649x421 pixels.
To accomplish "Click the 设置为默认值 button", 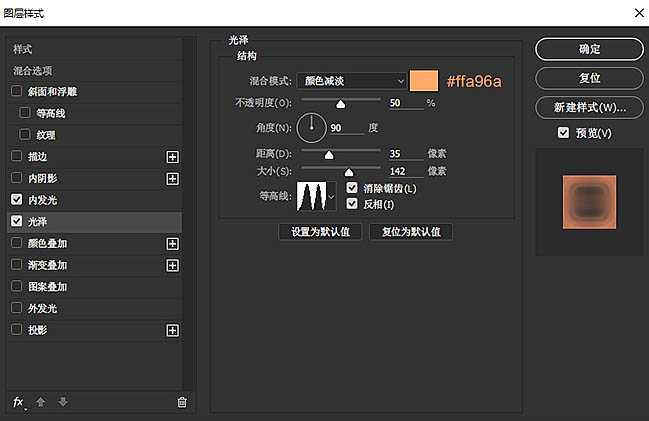I will [x=320, y=232].
